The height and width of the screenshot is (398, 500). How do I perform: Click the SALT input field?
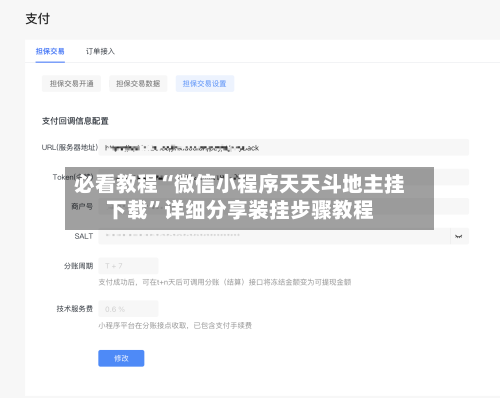(274, 236)
